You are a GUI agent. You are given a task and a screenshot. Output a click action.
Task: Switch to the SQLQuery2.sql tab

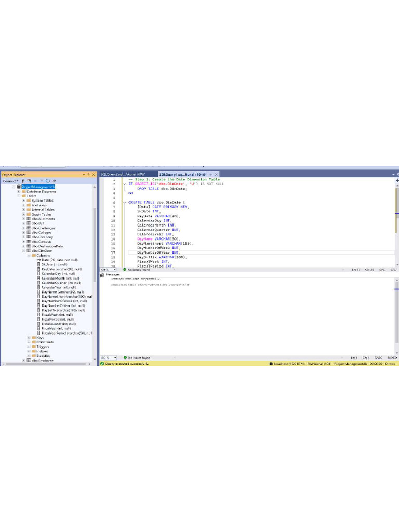point(123,174)
